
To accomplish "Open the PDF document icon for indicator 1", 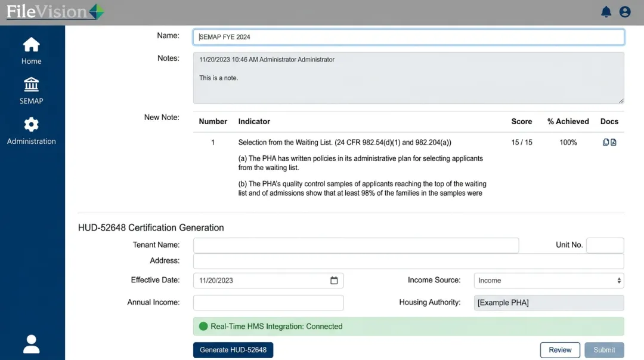I will [613, 142].
